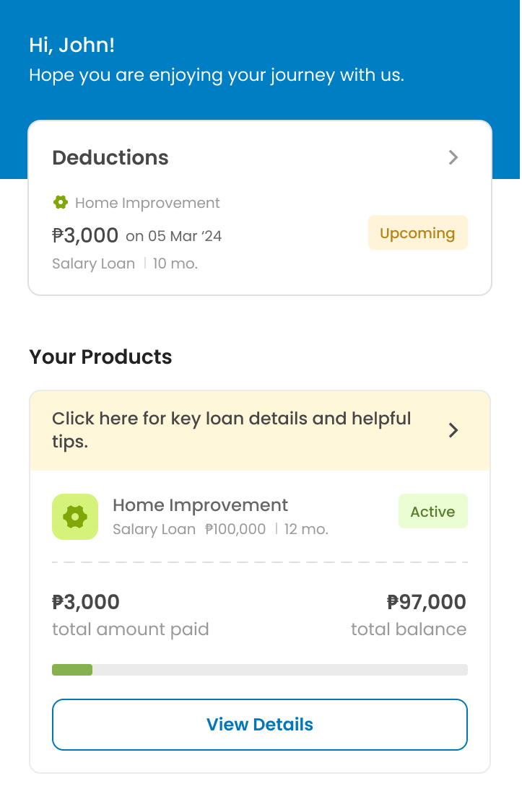Click the green gear icon on Home Improvement loan card
The height and width of the screenshot is (812, 522).
point(75,516)
